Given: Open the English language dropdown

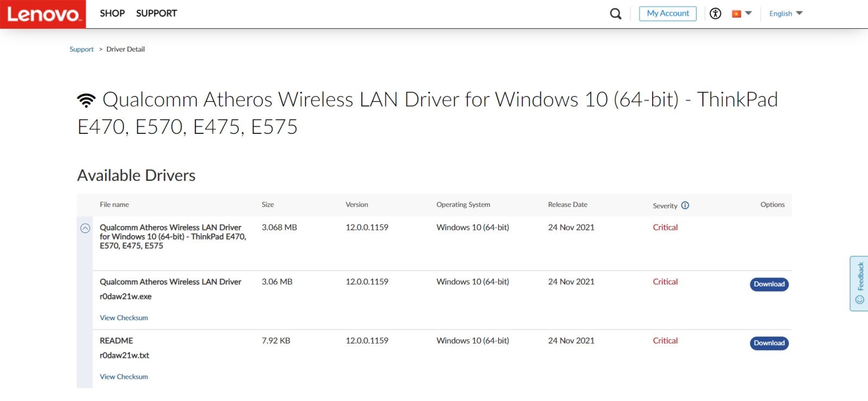Looking at the screenshot, I should tap(786, 14).
